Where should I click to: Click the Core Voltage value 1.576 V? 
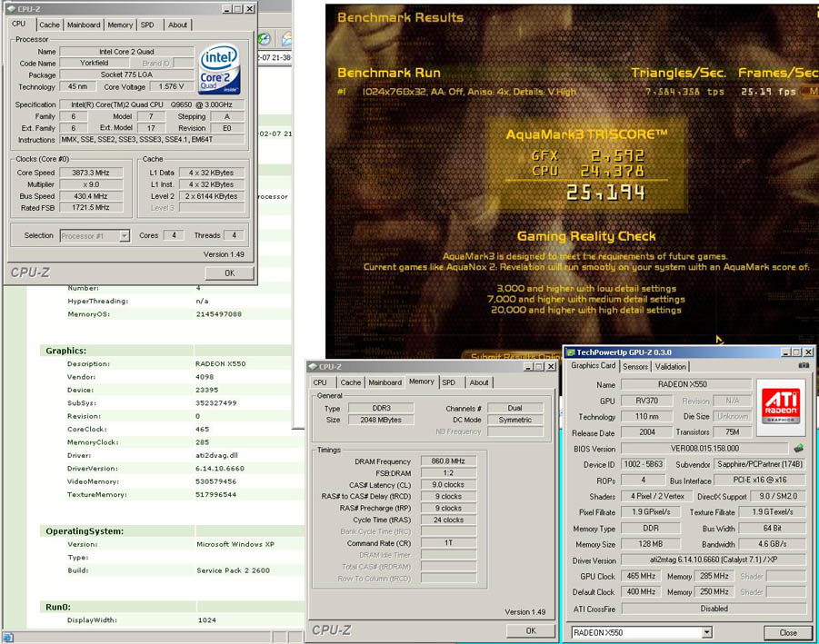coord(171,86)
